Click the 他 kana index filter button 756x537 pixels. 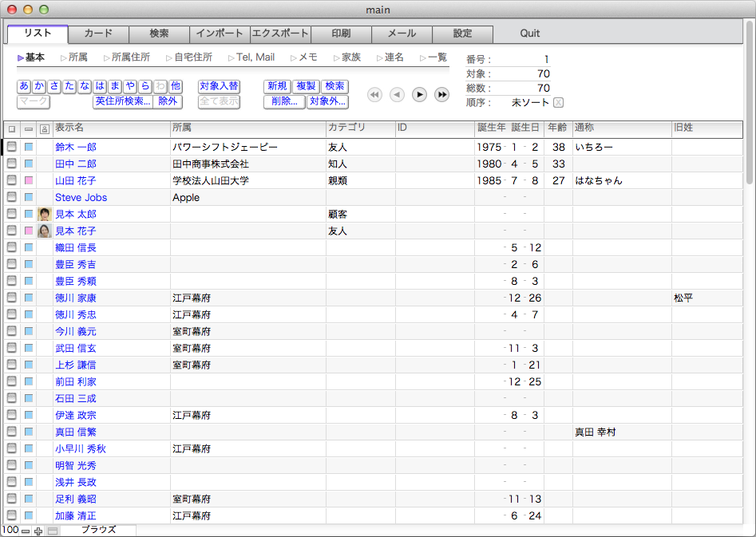(176, 86)
